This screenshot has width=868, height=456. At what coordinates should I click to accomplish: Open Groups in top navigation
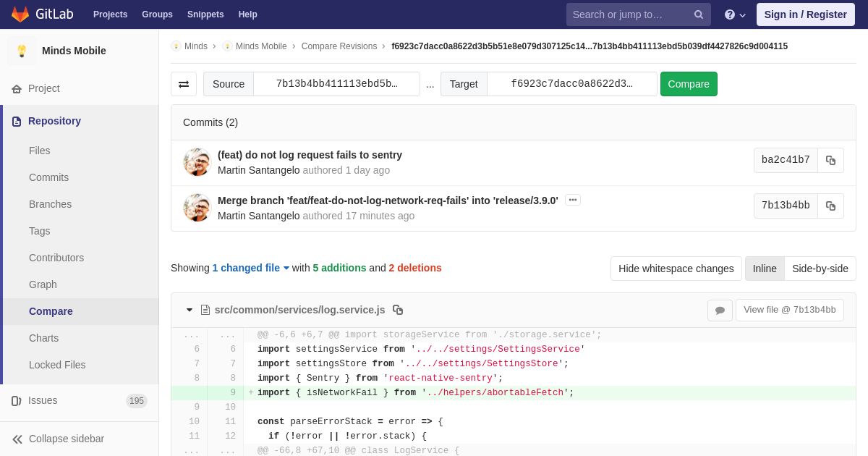[157, 14]
